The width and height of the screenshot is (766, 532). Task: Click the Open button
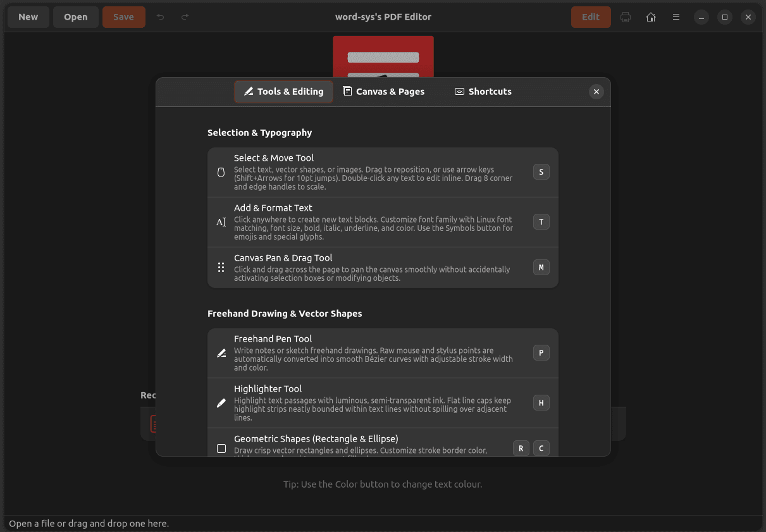(x=76, y=17)
